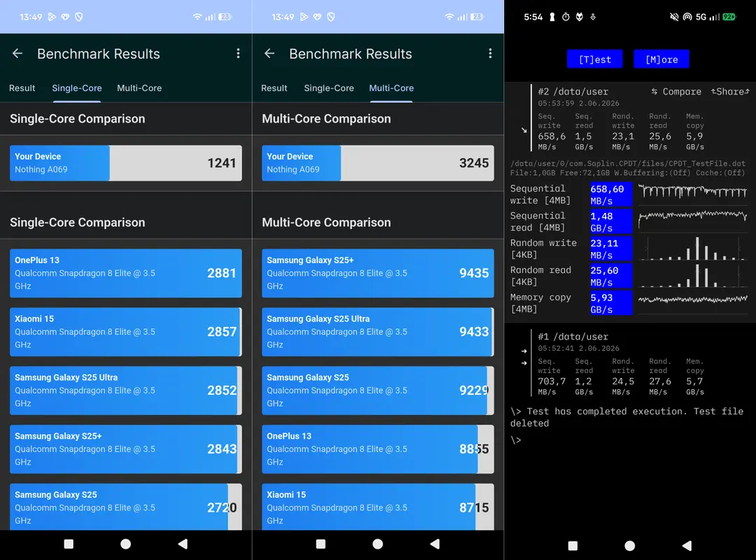The image size is (756, 560).
Task: Open Result tab on Single-Core Comparison screen
Action: 22,88
